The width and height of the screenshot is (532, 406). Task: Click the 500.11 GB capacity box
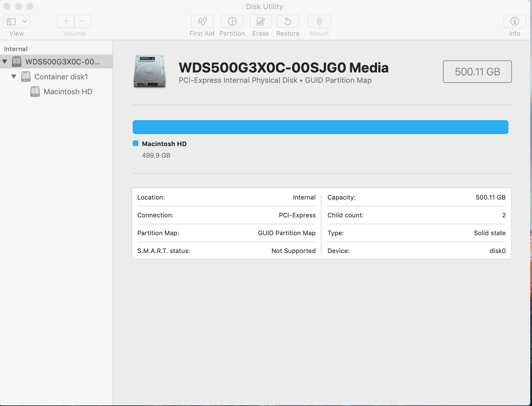477,72
